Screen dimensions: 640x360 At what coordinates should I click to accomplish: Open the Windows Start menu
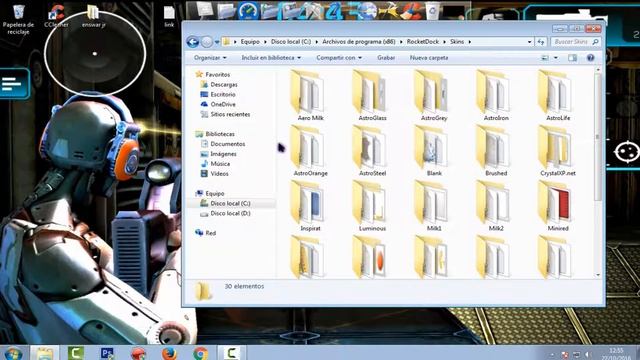pos(13,353)
